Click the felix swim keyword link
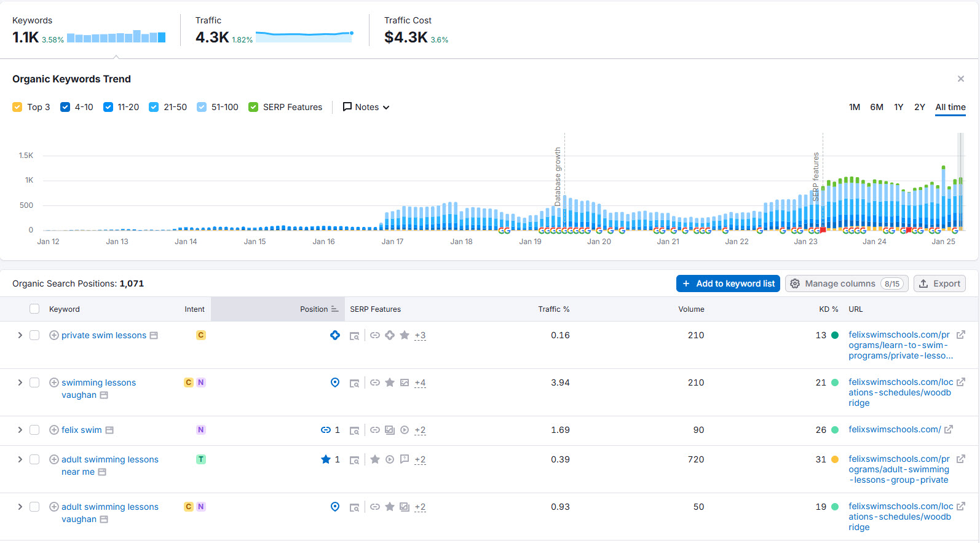980x543 pixels. (82, 430)
